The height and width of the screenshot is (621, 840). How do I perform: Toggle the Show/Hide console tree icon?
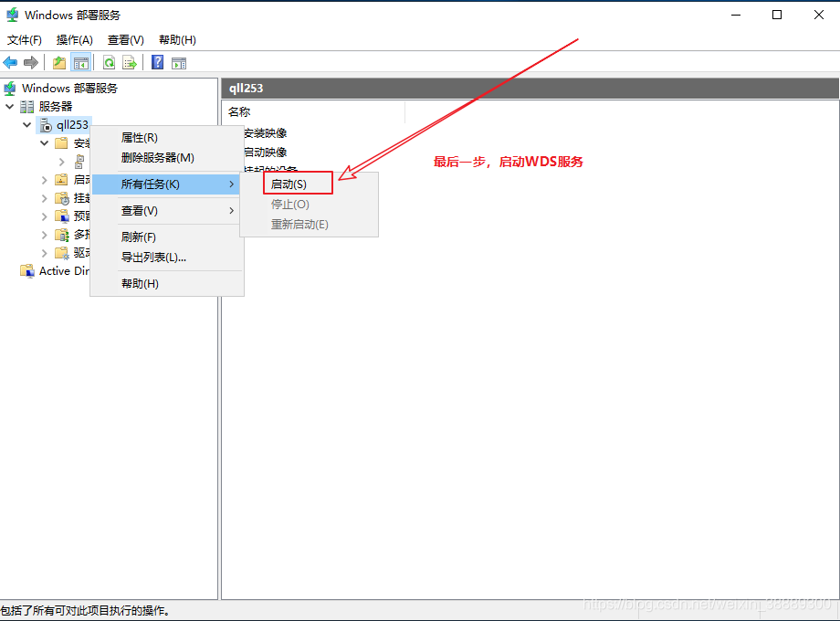click(x=81, y=62)
